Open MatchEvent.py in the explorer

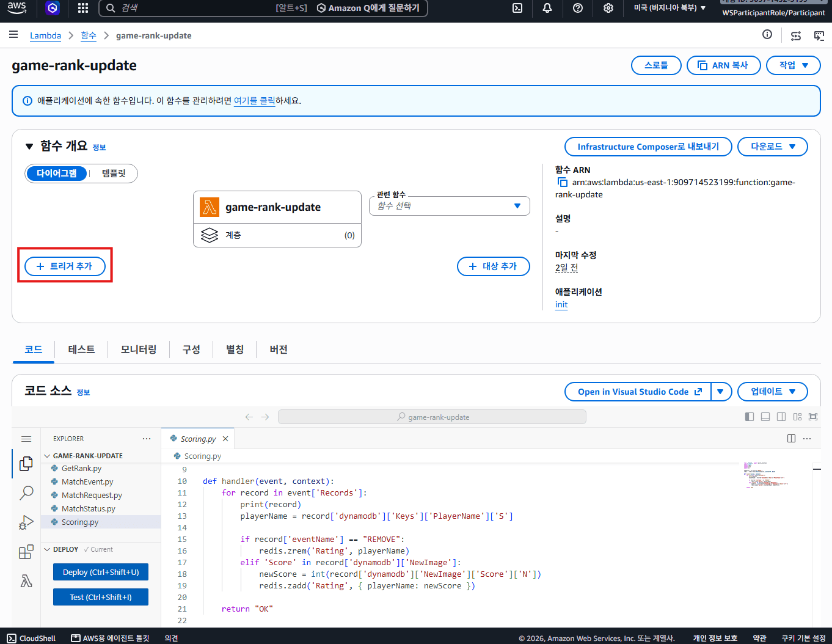click(87, 482)
